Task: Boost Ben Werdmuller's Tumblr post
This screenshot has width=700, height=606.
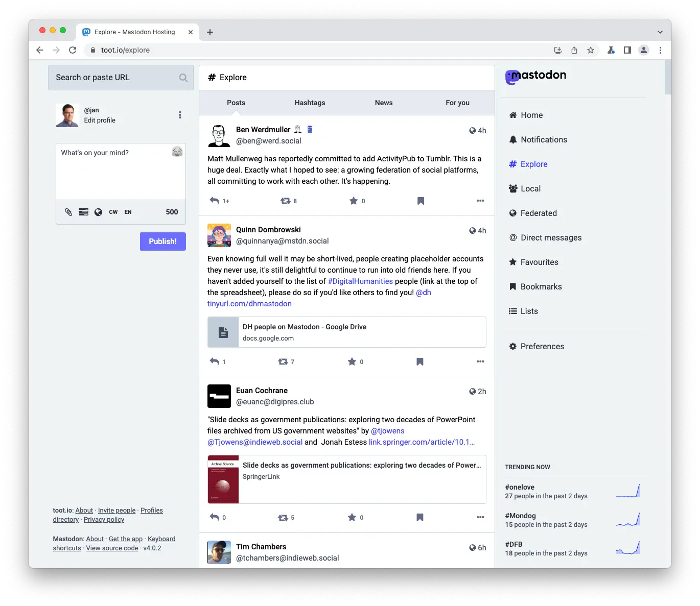Action: pos(285,201)
